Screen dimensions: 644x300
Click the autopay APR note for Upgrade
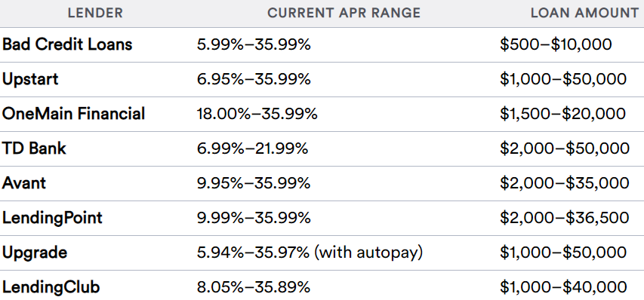click(368, 253)
